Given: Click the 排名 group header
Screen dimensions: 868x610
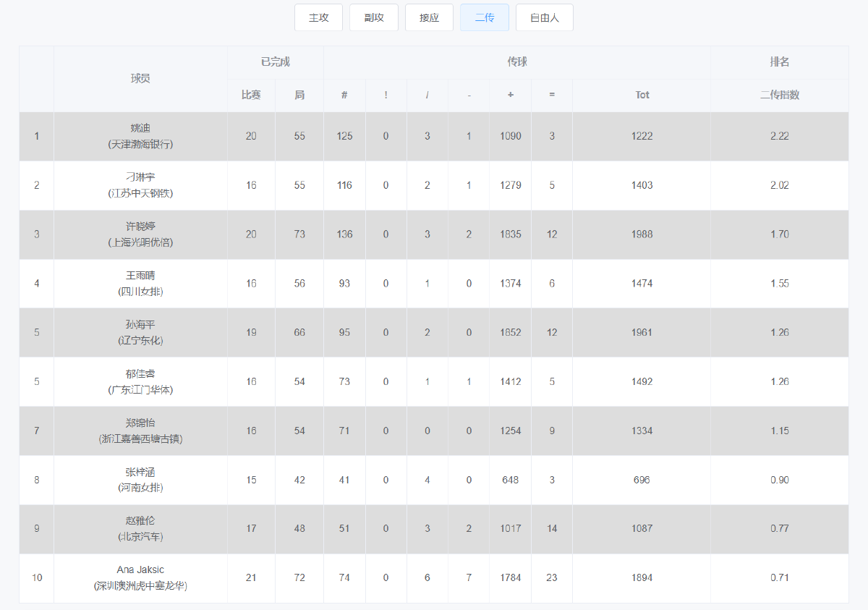Looking at the screenshot, I should [779, 62].
